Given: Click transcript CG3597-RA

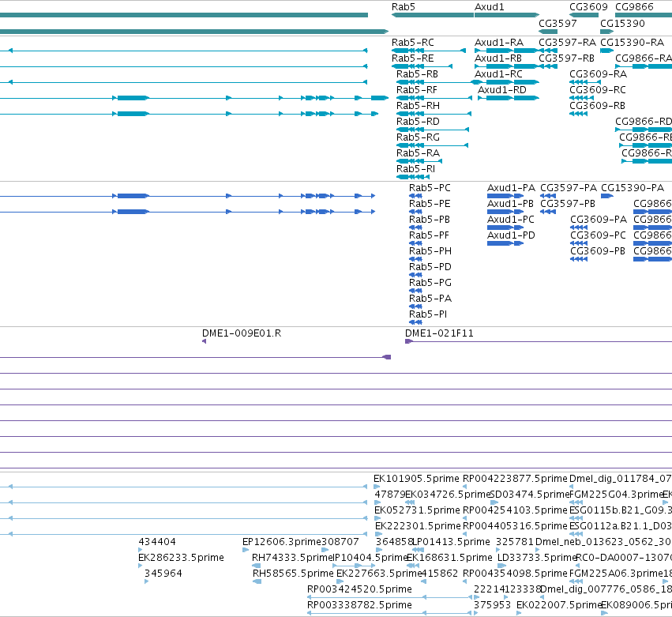Looking at the screenshot, I should coord(567,43).
